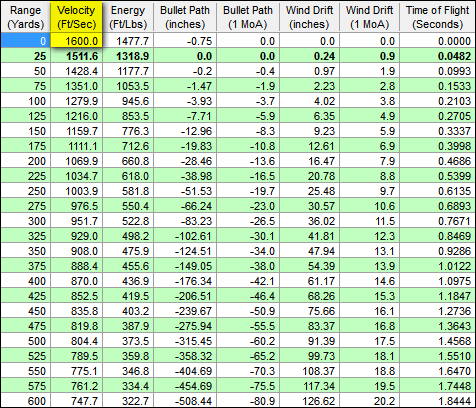Screen dimensions: 476x408
Task: Select the blue range 0 cell
Action: 26,41
